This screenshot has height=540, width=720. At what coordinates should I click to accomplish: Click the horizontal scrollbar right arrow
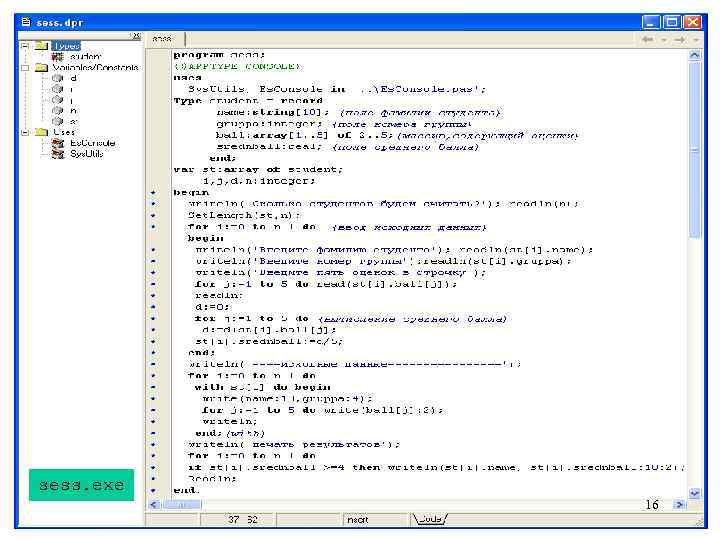click(x=679, y=505)
